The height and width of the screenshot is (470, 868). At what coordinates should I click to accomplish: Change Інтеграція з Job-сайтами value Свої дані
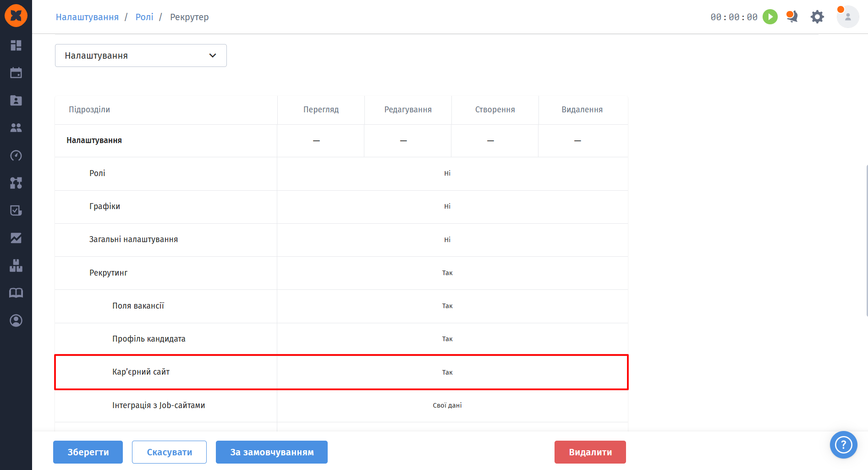coord(447,405)
